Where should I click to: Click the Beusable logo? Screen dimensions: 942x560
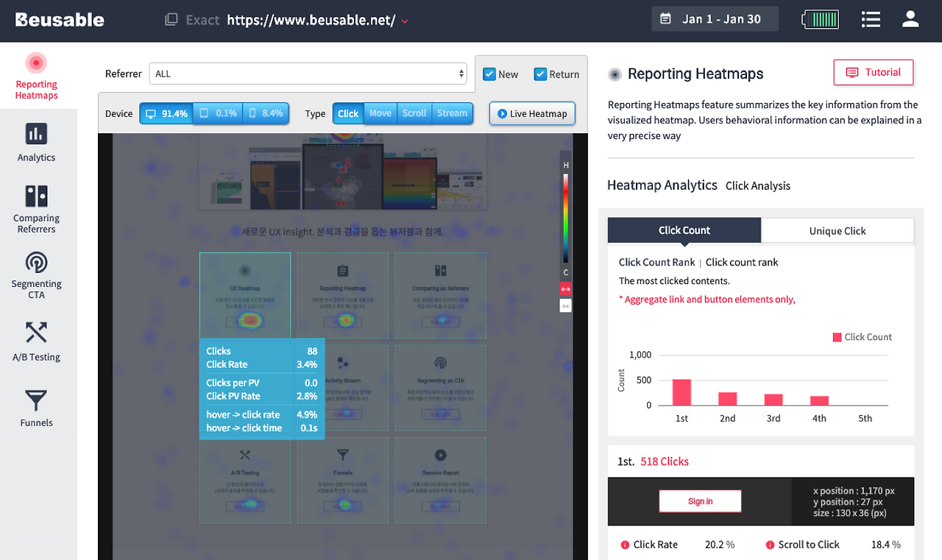pos(60,20)
